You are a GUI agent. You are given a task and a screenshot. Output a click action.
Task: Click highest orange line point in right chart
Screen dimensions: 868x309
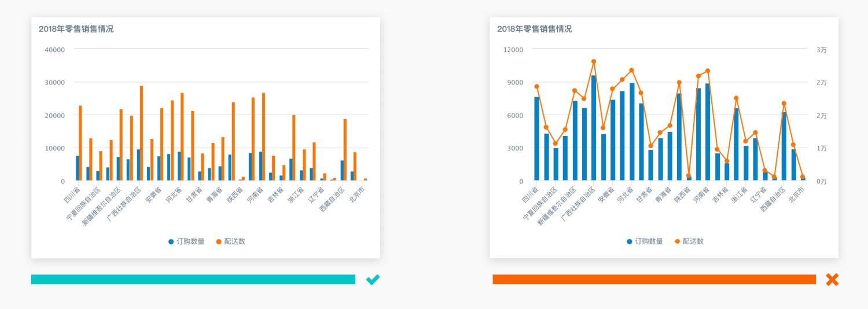(594, 61)
